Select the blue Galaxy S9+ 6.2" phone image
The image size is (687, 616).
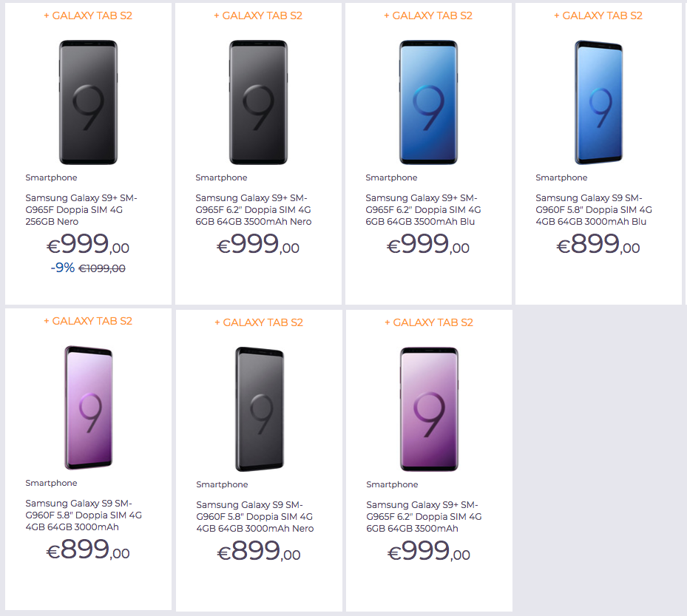428,102
